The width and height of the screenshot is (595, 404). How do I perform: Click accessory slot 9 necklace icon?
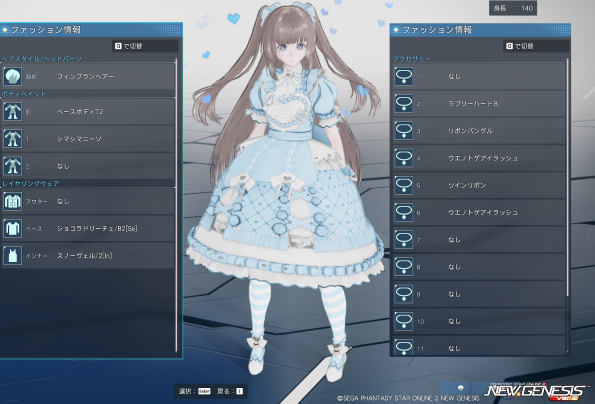(x=404, y=294)
